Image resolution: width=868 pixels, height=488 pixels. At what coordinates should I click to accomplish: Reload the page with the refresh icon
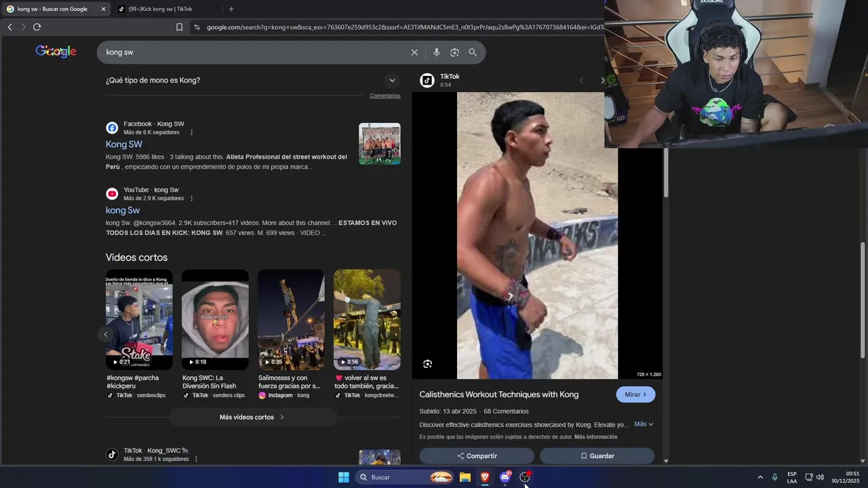coord(37,27)
